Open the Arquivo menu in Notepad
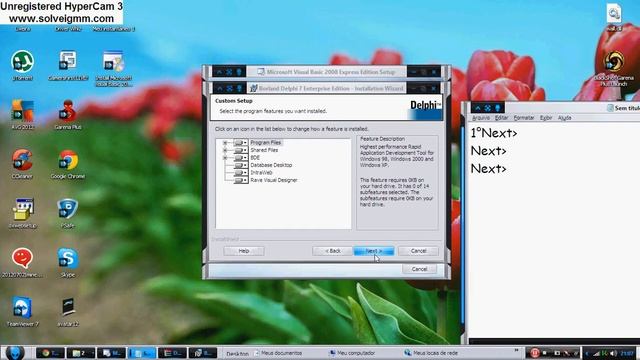The image size is (640, 360). (481, 118)
